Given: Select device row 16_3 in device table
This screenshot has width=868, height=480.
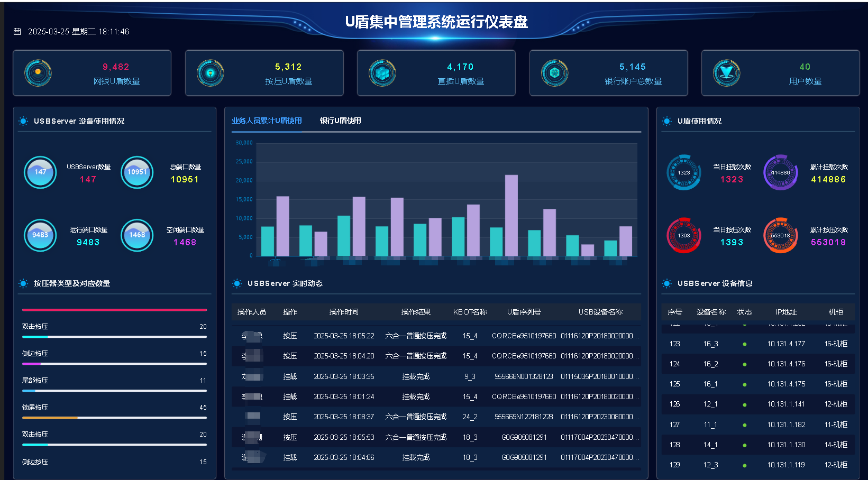Looking at the screenshot, I should pyautogui.click(x=757, y=344).
